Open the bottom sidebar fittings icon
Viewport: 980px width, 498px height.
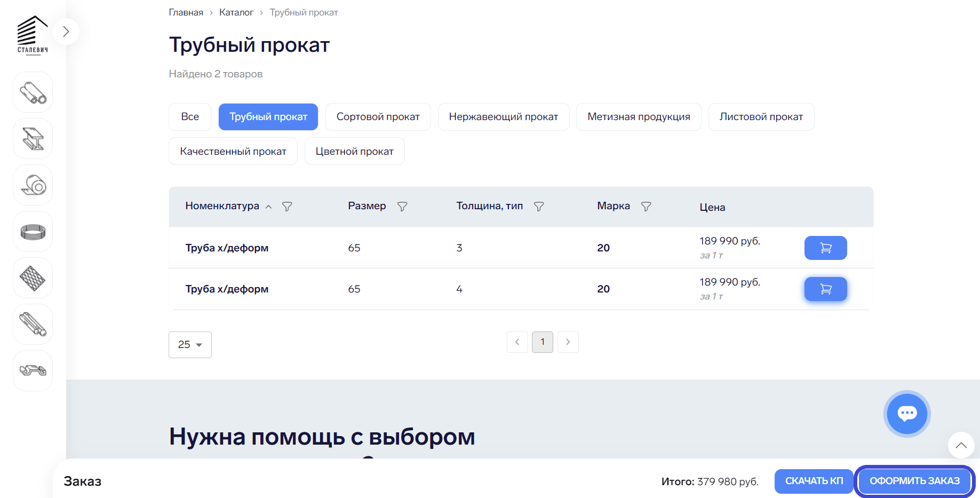[33, 371]
